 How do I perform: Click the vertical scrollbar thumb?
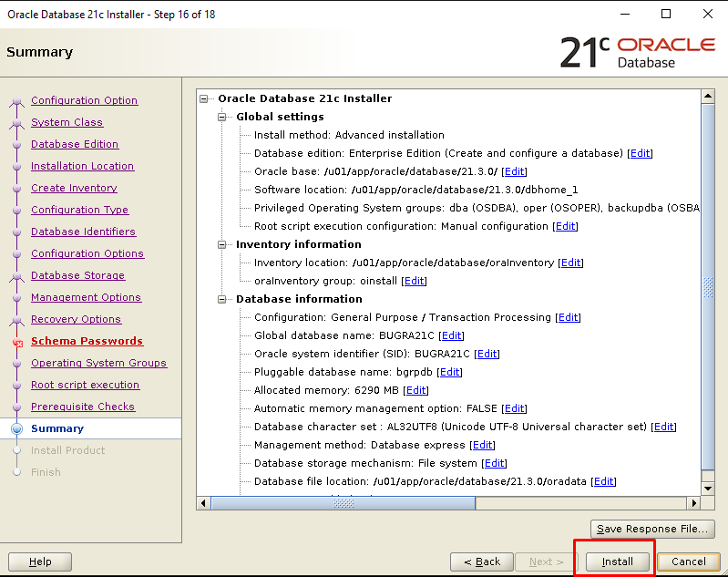(708, 287)
